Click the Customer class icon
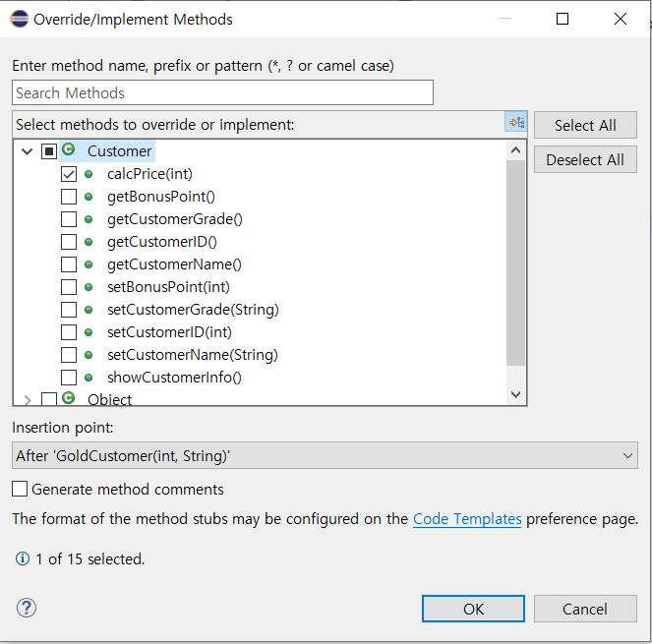652x644 pixels. coord(68,149)
